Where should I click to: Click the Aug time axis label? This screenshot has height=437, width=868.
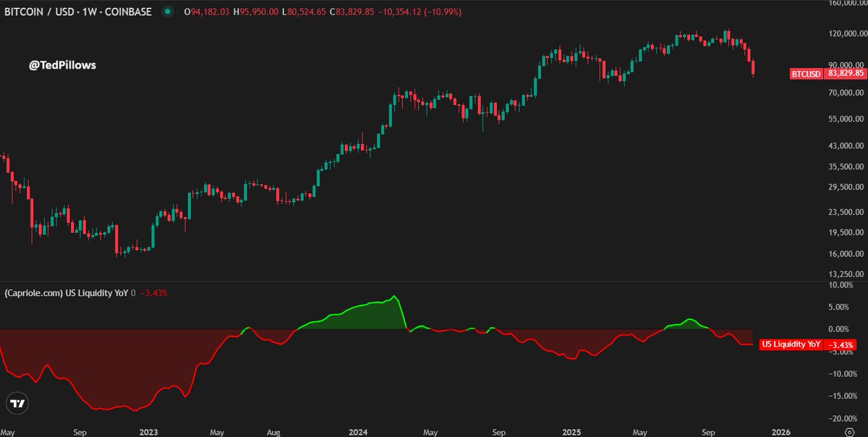tap(273, 431)
